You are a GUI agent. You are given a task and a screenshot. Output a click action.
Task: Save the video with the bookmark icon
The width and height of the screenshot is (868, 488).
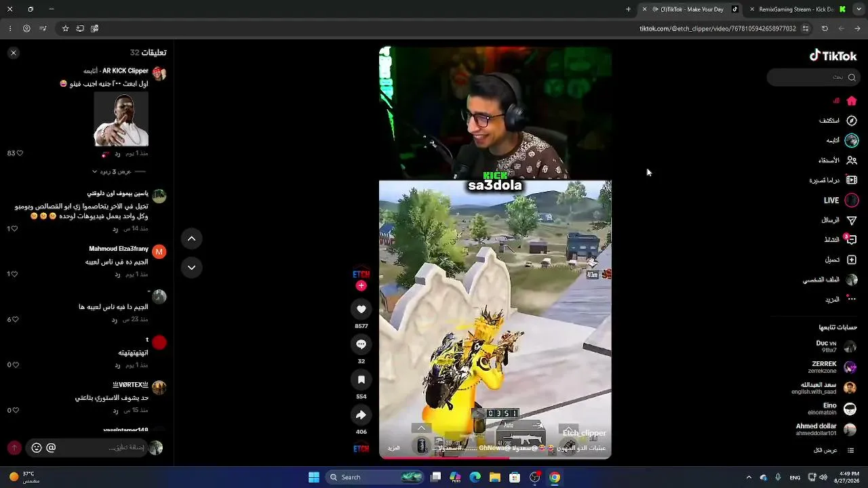point(361,380)
